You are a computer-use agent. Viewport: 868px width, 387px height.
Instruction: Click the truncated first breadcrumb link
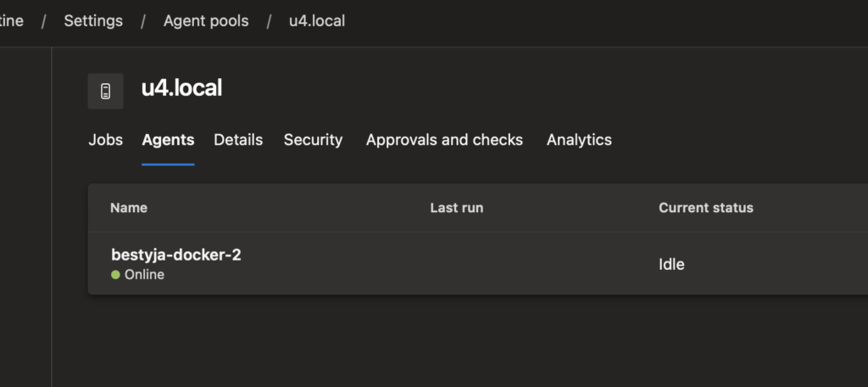(x=12, y=20)
